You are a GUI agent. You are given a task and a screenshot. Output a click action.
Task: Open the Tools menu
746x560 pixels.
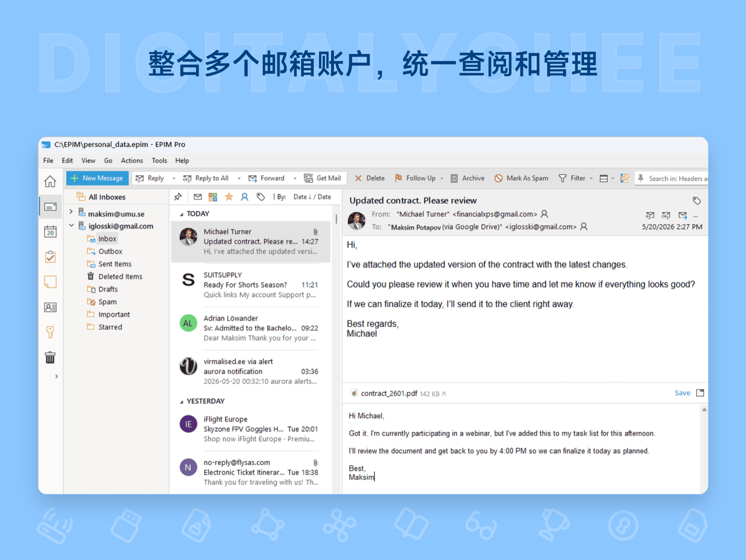tap(159, 161)
